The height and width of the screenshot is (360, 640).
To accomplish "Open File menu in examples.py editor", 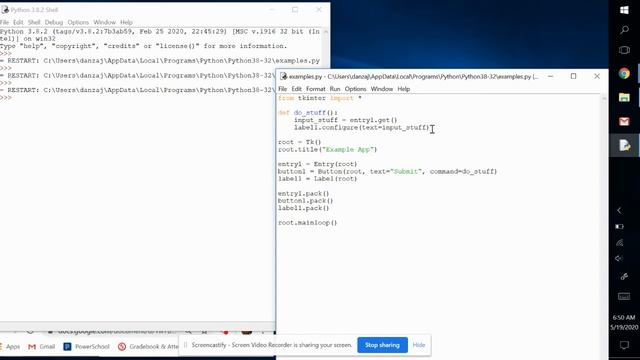I will click(x=282, y=89).
